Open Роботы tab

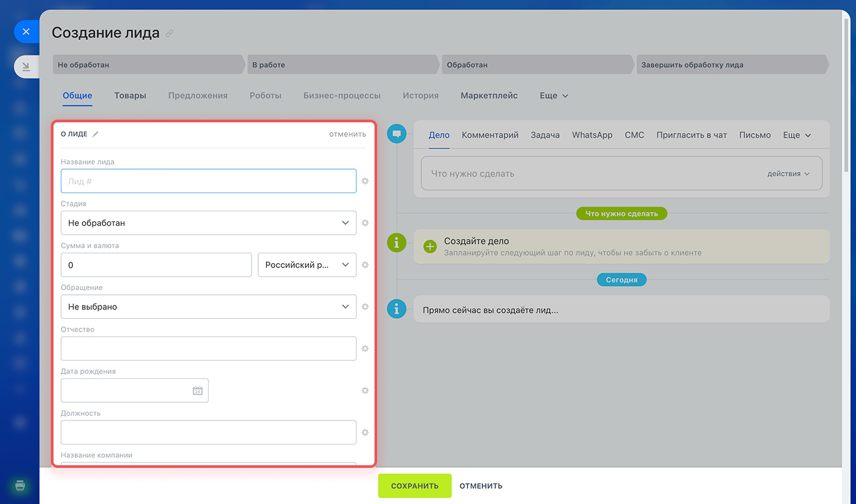click(x=265, y=96)
